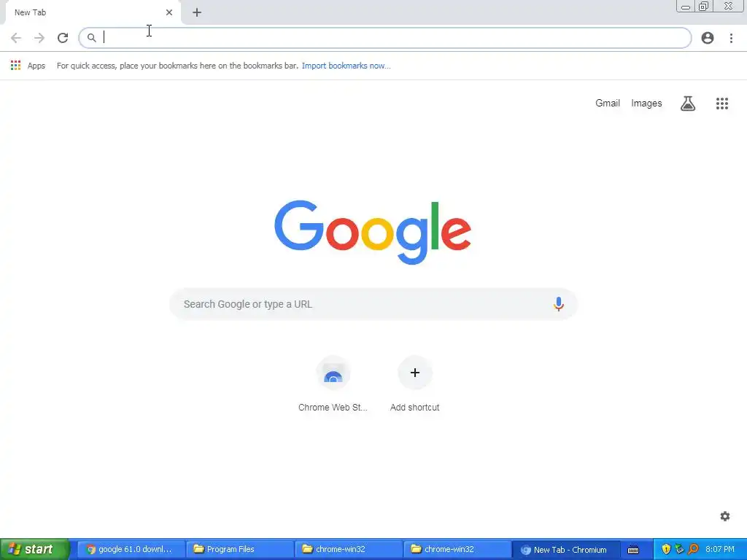Restore down the Chromium window
Viewport: 747px width, 560px height.
pyautogui.click(x=703, y=7)
